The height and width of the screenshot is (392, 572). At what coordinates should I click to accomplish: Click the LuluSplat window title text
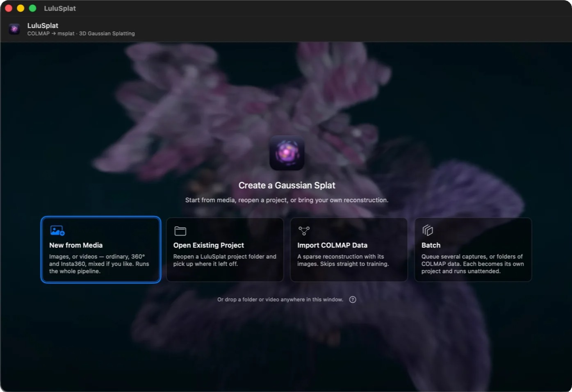(60, 8)
